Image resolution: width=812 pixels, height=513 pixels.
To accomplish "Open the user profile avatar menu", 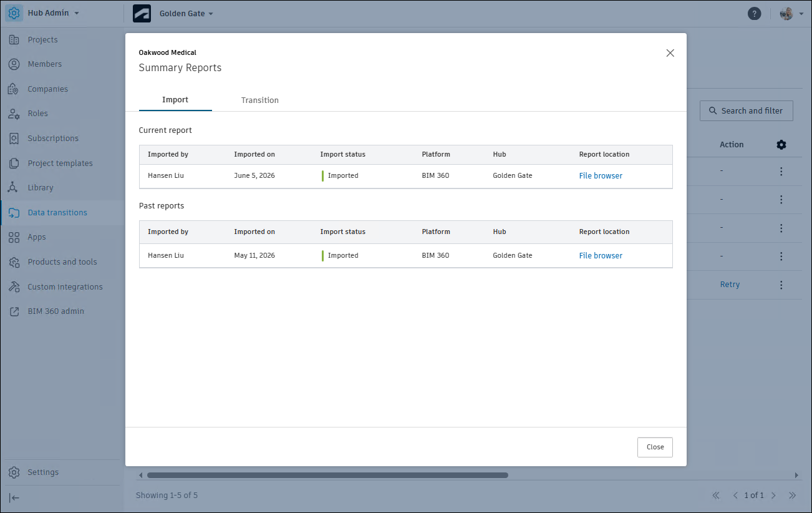I will (791, 13).
